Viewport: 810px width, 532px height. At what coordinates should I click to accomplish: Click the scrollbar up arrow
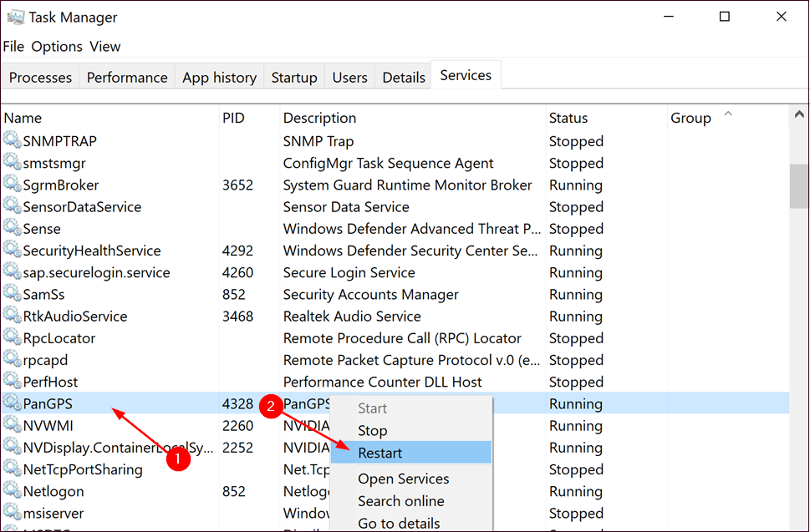click(799, 114)
